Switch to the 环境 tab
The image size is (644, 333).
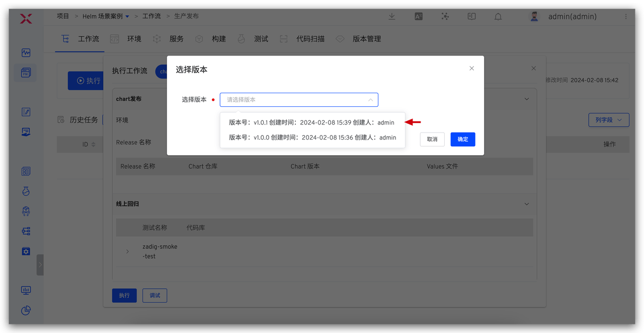click(134, 39)
